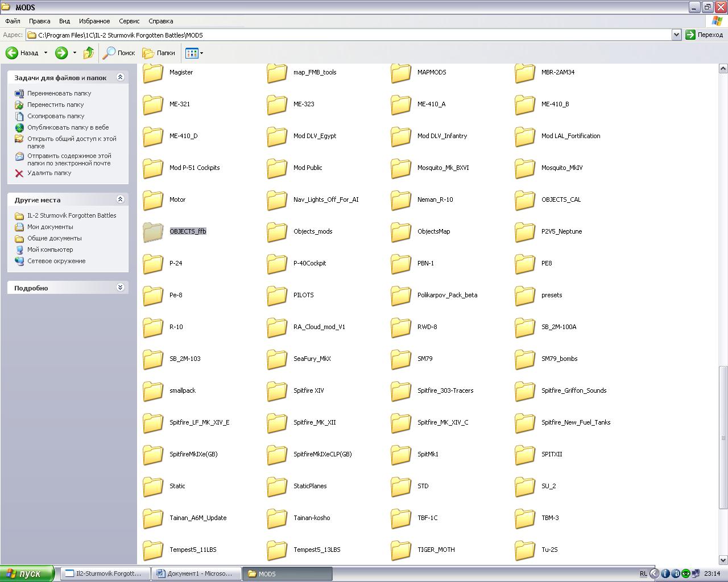The image size is (728, 582).
Task: Click the tray expand arrow icon
Action: (x=655, y=573)
